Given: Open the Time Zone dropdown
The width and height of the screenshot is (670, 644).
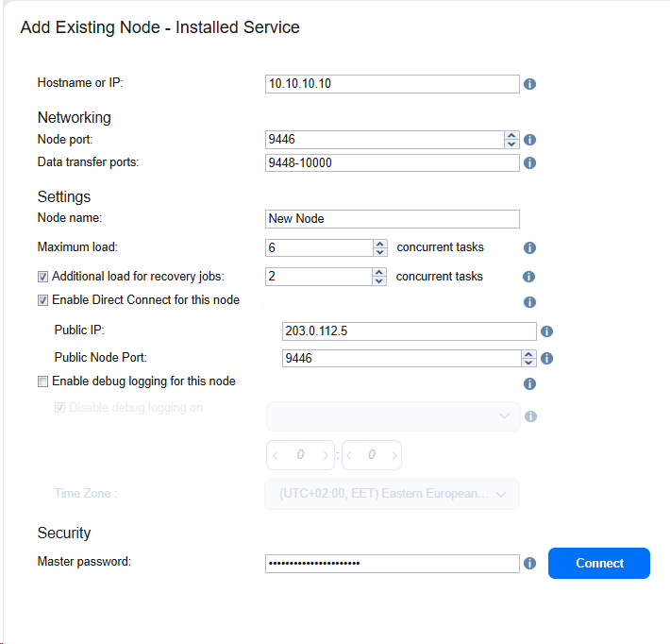Looking at the screenshot, I should tap(393, 494).
